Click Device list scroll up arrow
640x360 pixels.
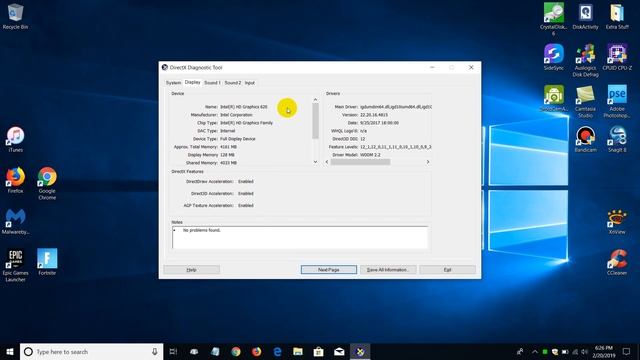point(315,100)
